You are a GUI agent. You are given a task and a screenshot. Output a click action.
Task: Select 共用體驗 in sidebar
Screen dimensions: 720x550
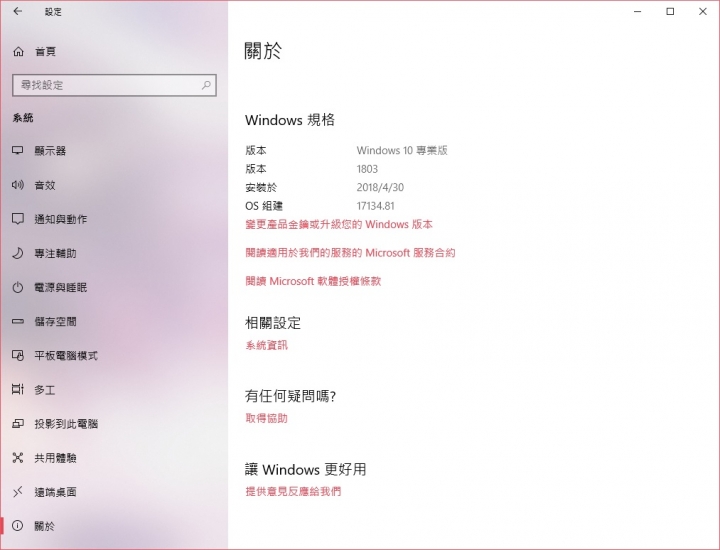click(55, 458)
